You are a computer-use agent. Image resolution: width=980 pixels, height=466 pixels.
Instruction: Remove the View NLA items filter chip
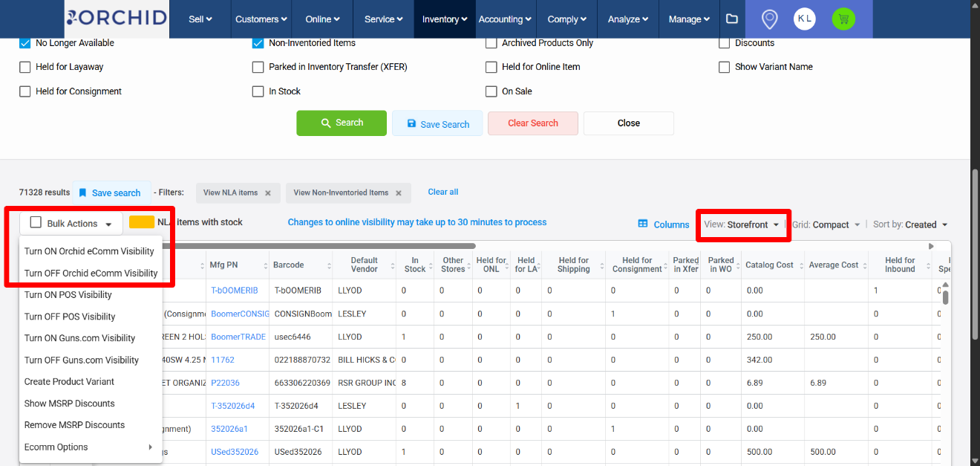[268, 193]
